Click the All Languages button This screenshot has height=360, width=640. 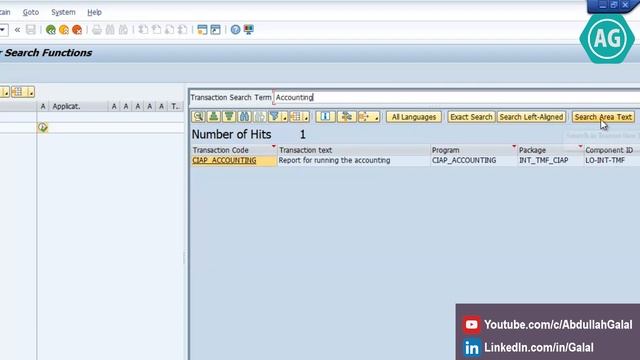pyautogui.click(x=413, y=117)
